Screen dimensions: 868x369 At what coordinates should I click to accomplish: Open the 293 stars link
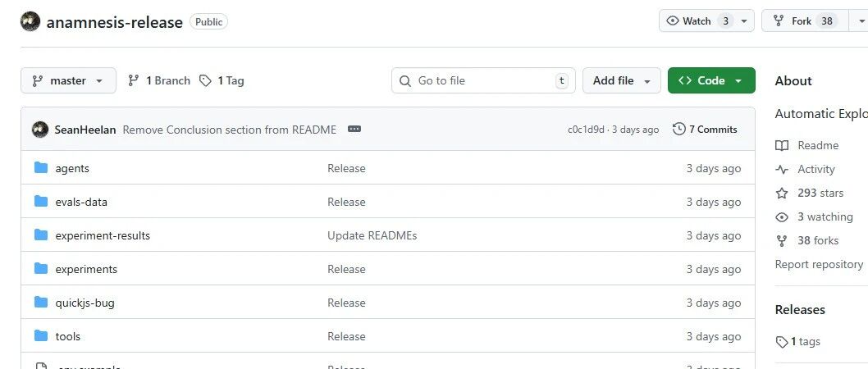pyautogui.click(x=820, y=193)
